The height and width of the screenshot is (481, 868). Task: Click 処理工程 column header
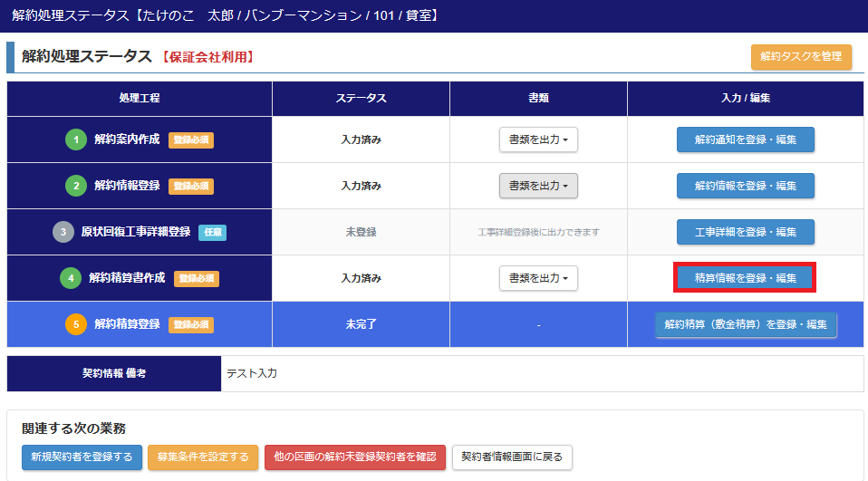pyautogui.click(x=140, y=98)
